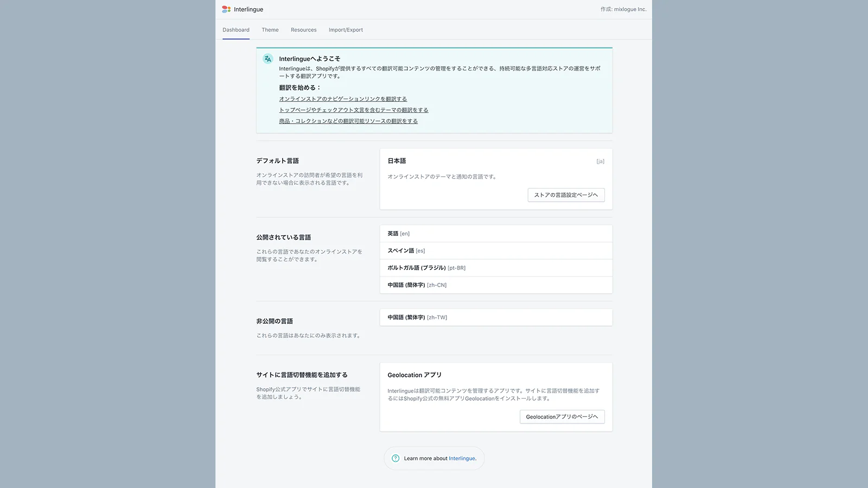Click the 非公開の言語 section heading

(x=275, y=321)
